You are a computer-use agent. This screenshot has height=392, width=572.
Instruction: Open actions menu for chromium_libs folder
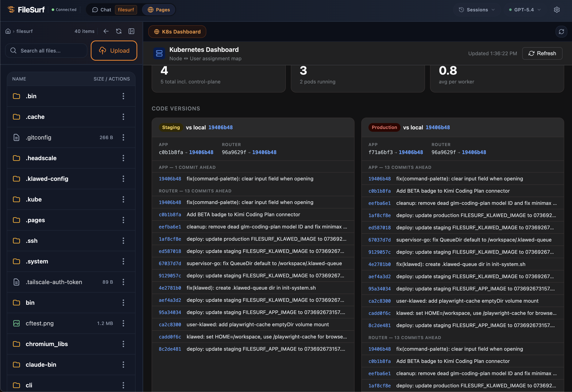coord(123,344)
